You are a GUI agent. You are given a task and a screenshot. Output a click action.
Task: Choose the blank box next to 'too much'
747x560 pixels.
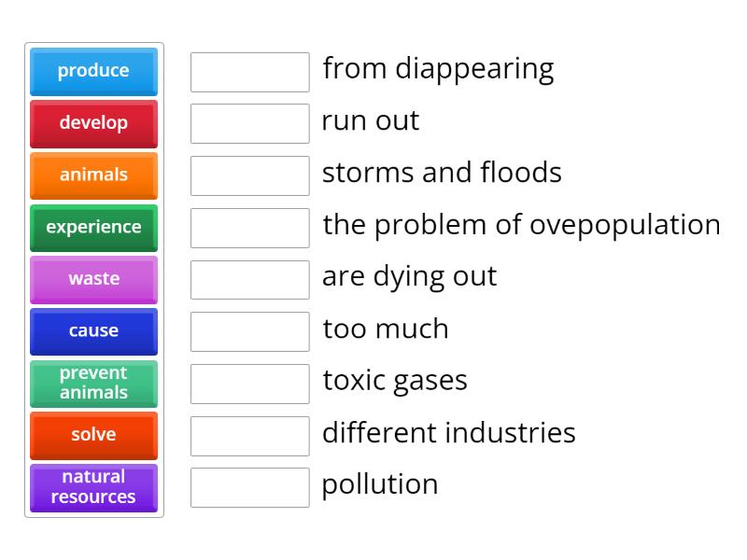click(249, 331)
